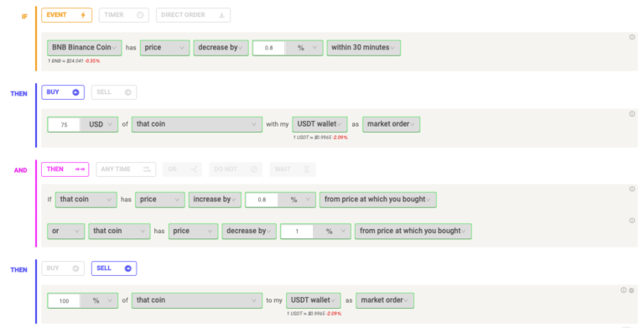Click info icon beside the increase by condition
The height and width of the screenshot is (328, 644).
(x=631, y=189)
